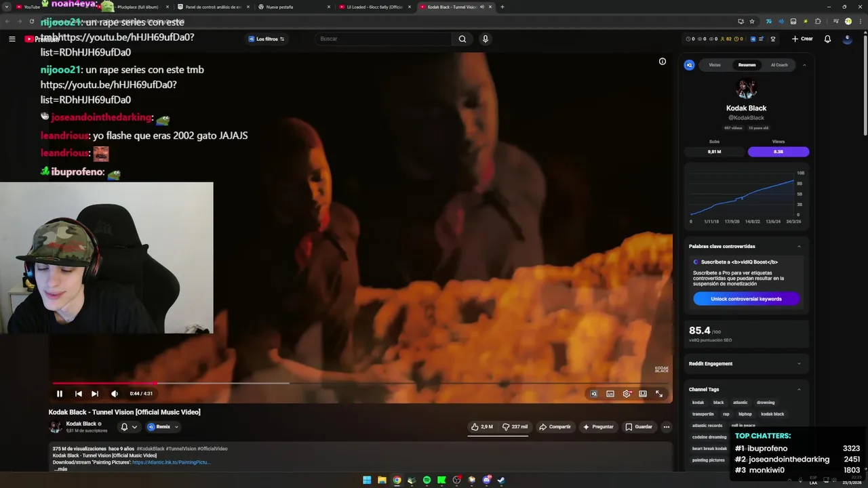This screenshot has width=868, height=488.
Task: Open vidIQ icon in player controls
Action: coord(594,394)
